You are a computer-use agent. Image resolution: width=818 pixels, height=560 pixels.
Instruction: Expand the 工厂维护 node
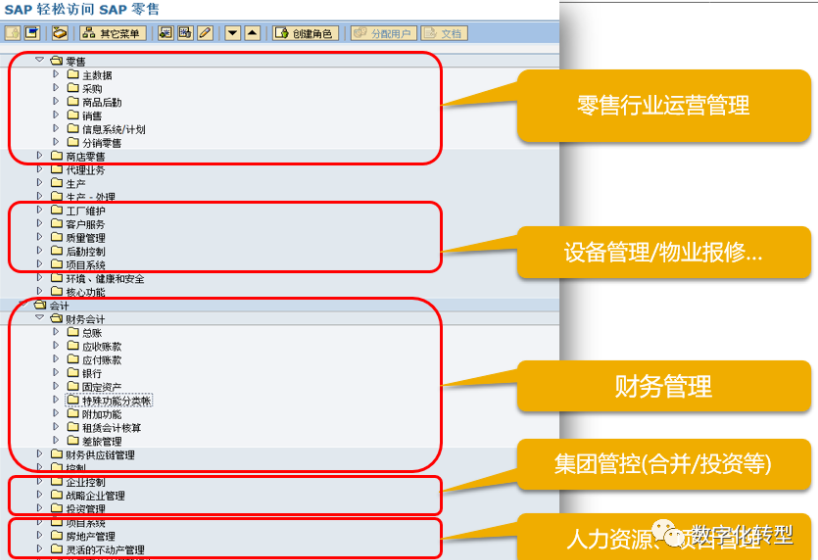(x=40, y=210)
